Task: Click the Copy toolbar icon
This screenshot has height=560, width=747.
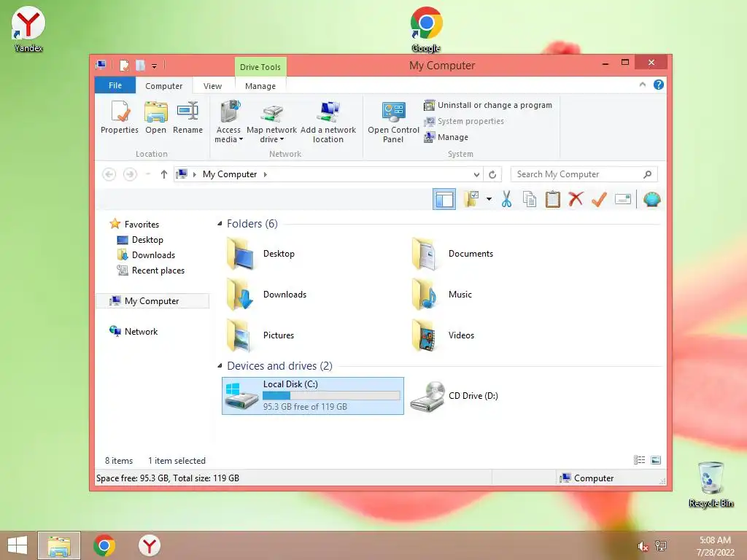Action: pos(530,200)
